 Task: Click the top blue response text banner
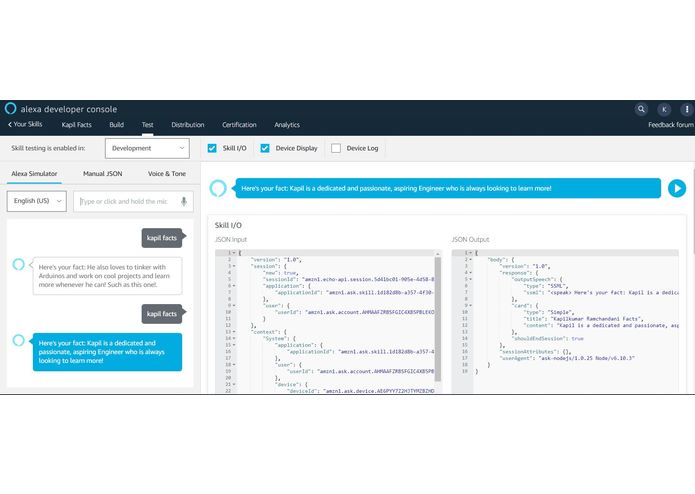448,188
